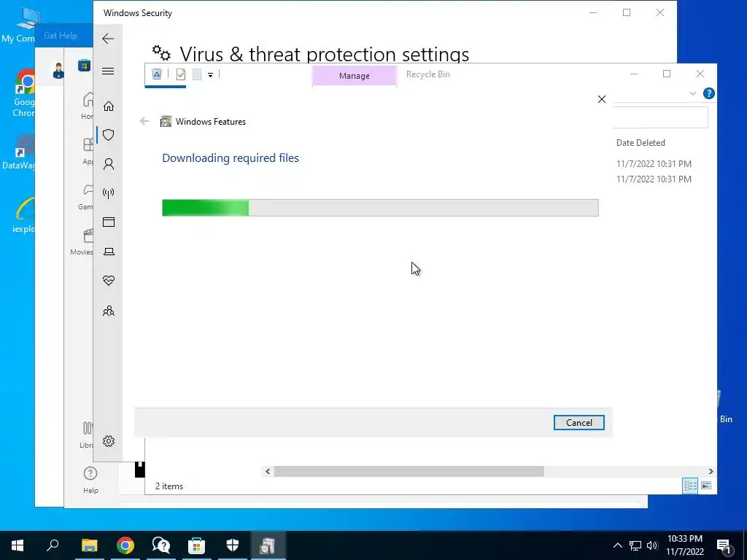
Task: Click blank page icon in quick access toolbar
Action: click(197, 74)
